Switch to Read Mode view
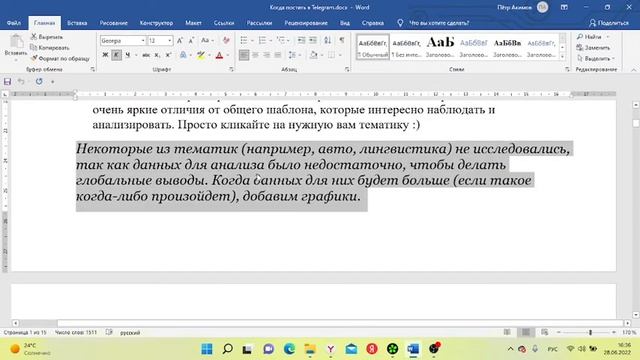The width and height of the screenshot is (640, 360). [507, 332]
